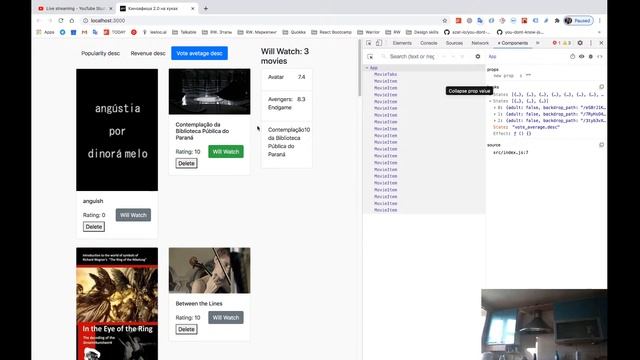This screenshot has height=360, width=640.
Task: Click the log component data bug icon
Action: [591, 57]
